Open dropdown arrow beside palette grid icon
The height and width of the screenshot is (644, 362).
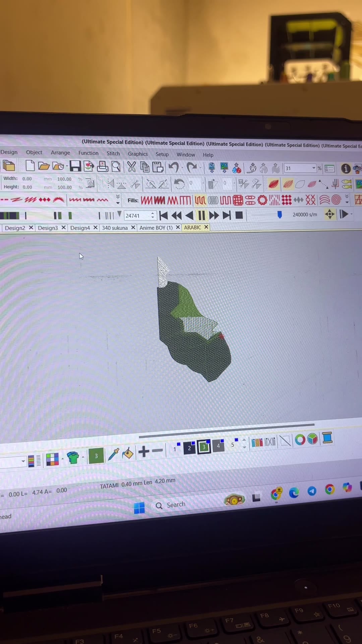click(63, 459)
